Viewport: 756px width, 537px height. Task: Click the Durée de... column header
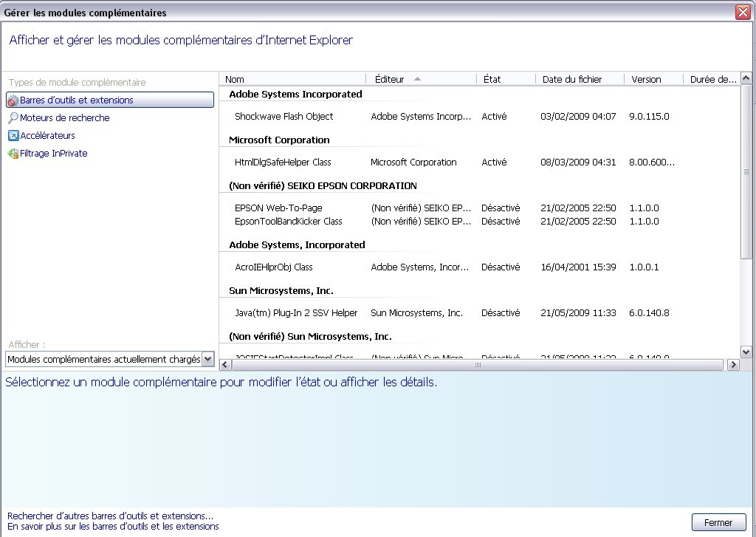[712, 79]
